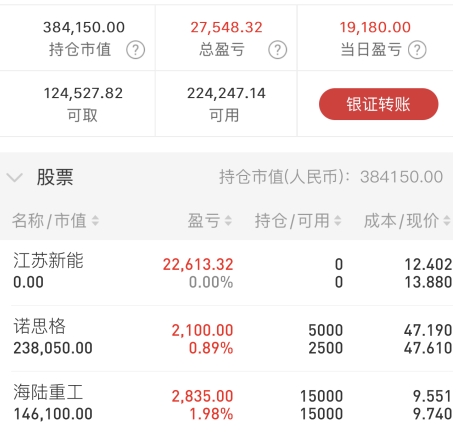Open help icon beside 当日盈亏
Viewport: 461px width, 435px height.
[417, 50]
